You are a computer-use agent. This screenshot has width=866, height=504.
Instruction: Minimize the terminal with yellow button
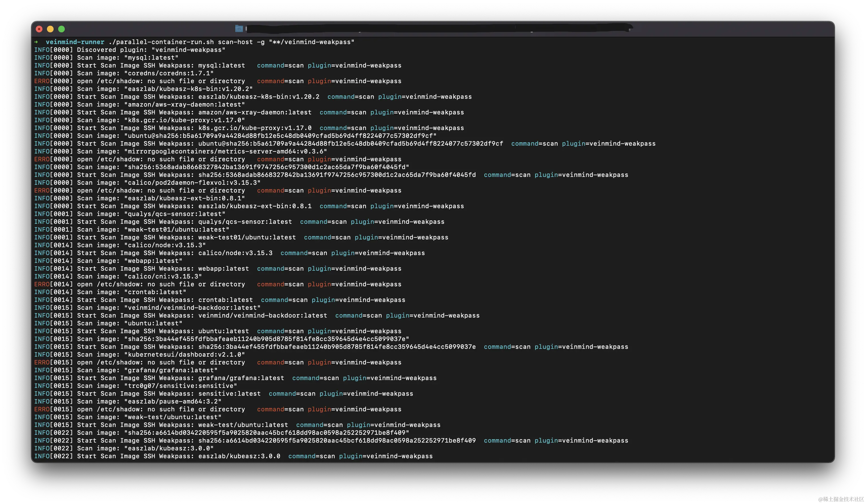[50, 29]
